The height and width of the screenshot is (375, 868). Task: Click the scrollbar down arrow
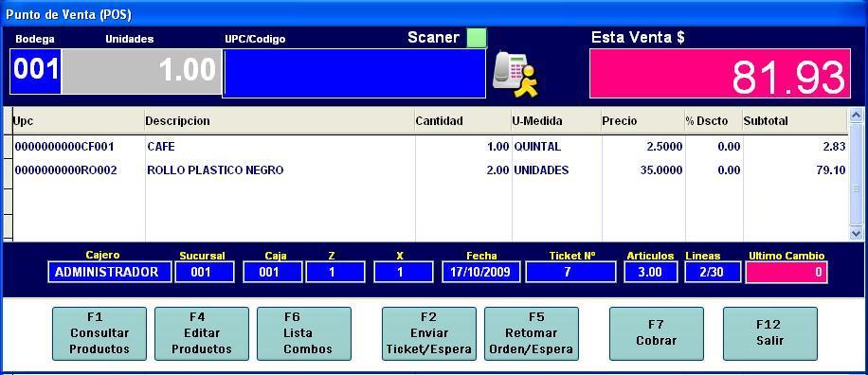[857, 233]
